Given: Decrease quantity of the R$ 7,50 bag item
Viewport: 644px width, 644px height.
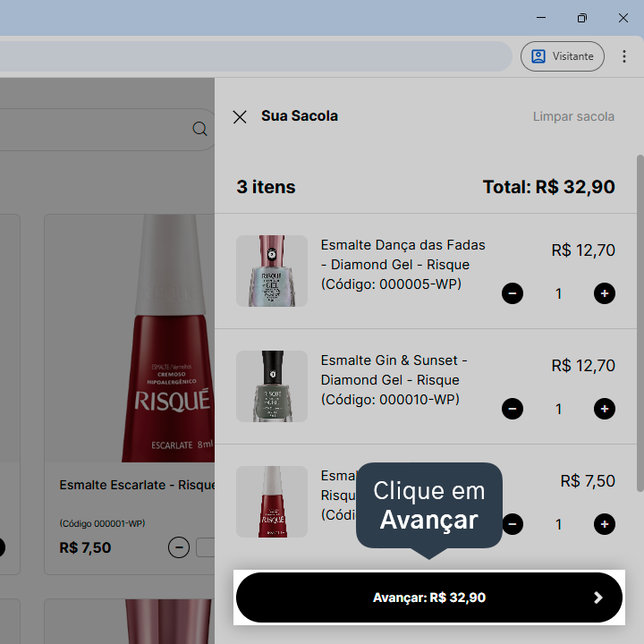Looking at the screenshot, I should (513, 524).
